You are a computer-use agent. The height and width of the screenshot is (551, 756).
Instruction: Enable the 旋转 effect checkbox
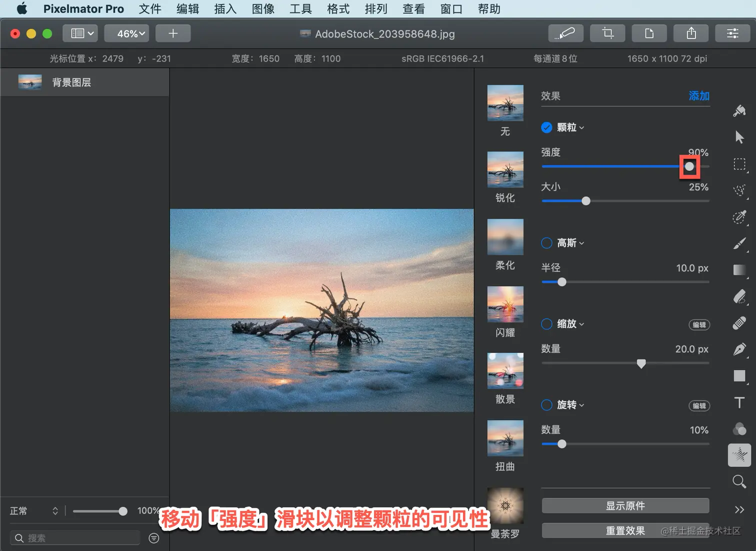click(x=546, y=405)
